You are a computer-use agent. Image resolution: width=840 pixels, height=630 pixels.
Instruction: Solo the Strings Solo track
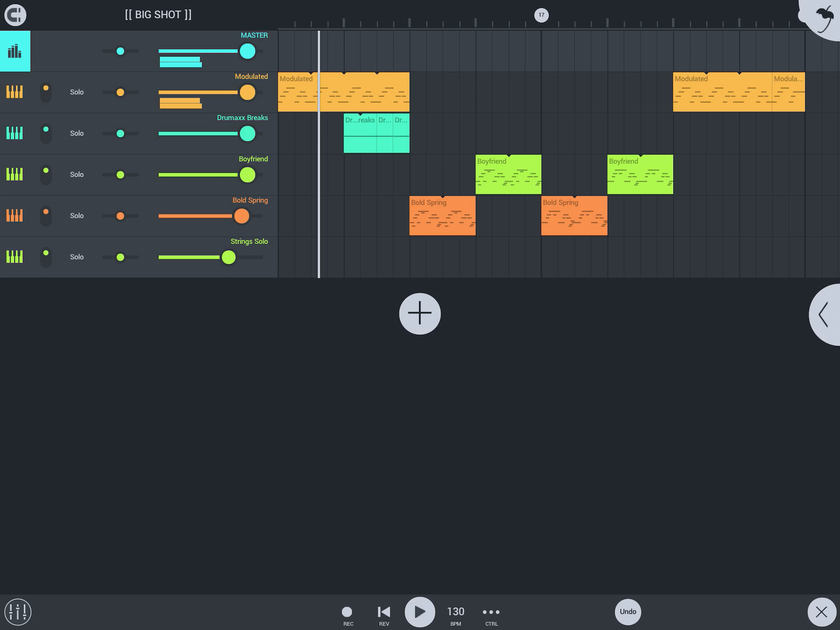77,256
